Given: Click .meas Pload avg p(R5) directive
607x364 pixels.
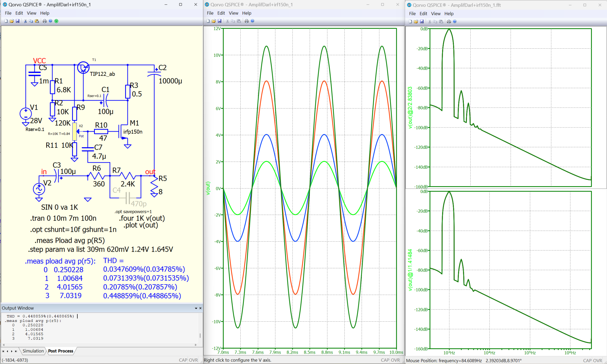Looking at the screenshot, I should tap(70, 240).
